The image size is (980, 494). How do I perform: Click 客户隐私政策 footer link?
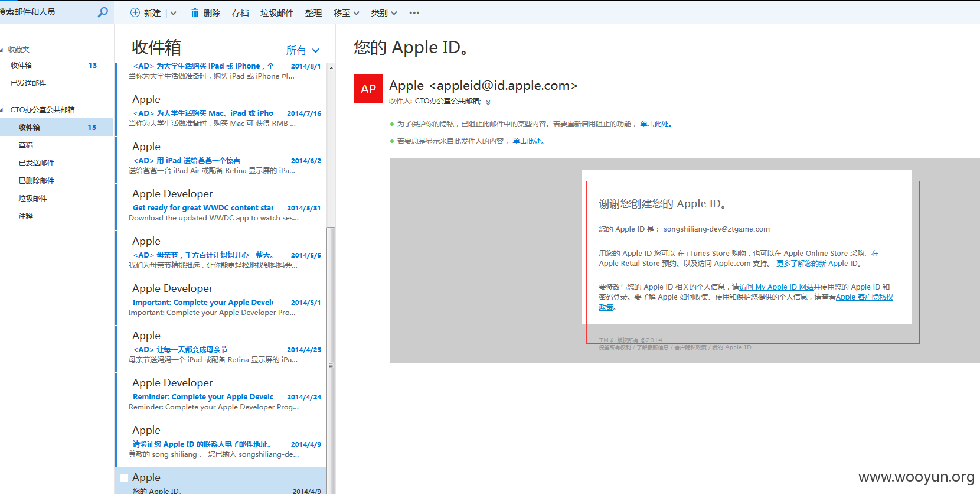coord(690,347)
